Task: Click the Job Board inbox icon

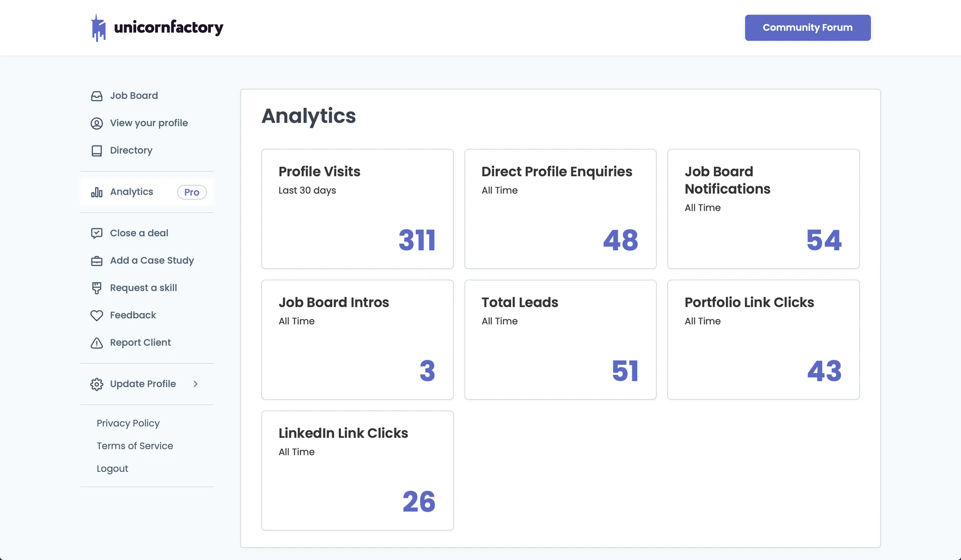Action: pyautogui.click(x=97, y=96)
